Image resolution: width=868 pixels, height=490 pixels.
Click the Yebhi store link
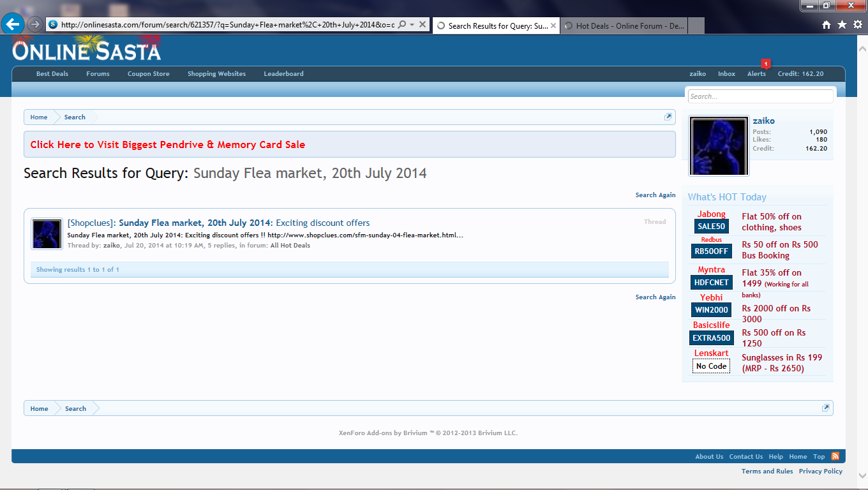pyautogui.click(x=711, y=297)
